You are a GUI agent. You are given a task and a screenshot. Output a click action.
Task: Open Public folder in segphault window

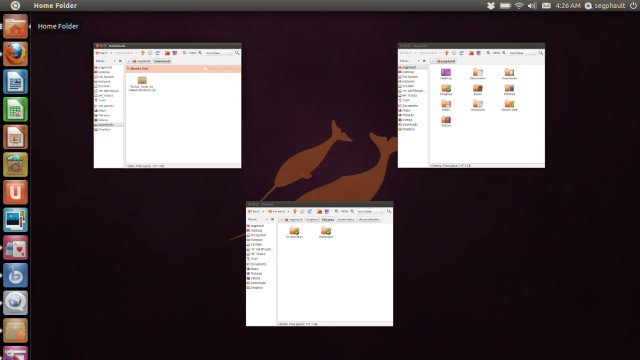coord(446,106)
